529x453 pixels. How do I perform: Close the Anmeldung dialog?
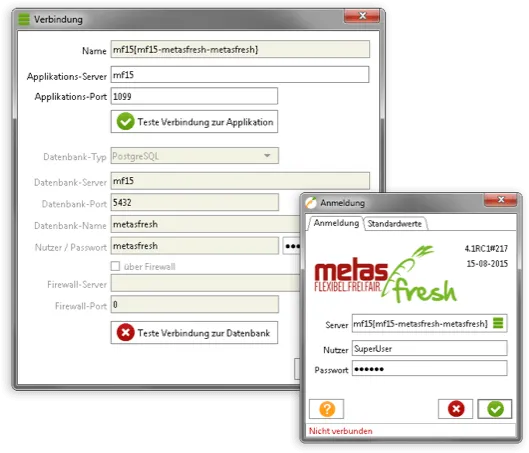[501, 199]
